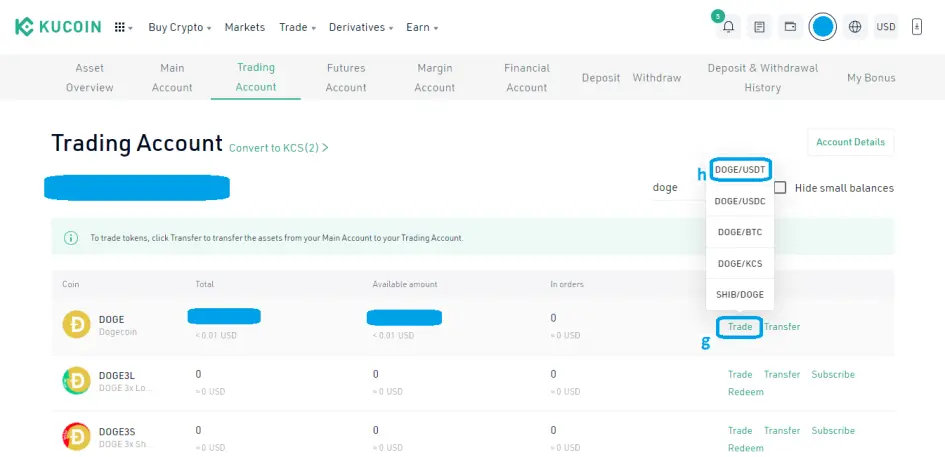Click Transfer in the DOGE3L row

click(782, 374)
